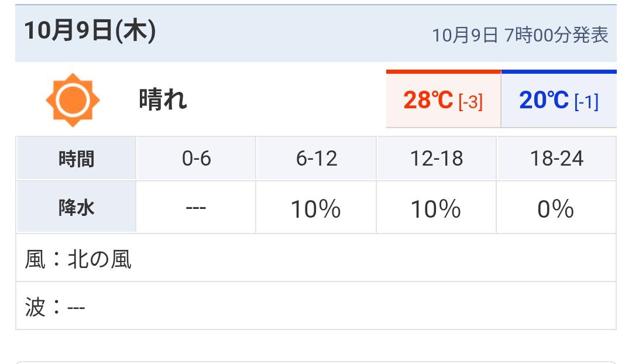Click the 降水 row header cell
The width and height of the screenshot is (632, 364).
76,208
